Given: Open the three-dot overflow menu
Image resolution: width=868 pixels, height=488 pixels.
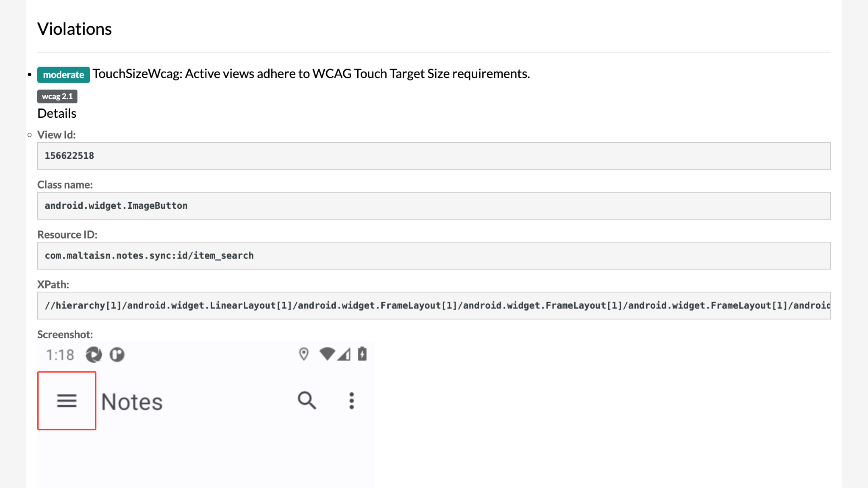Looking at the screenshot, I should pos(351,400).
